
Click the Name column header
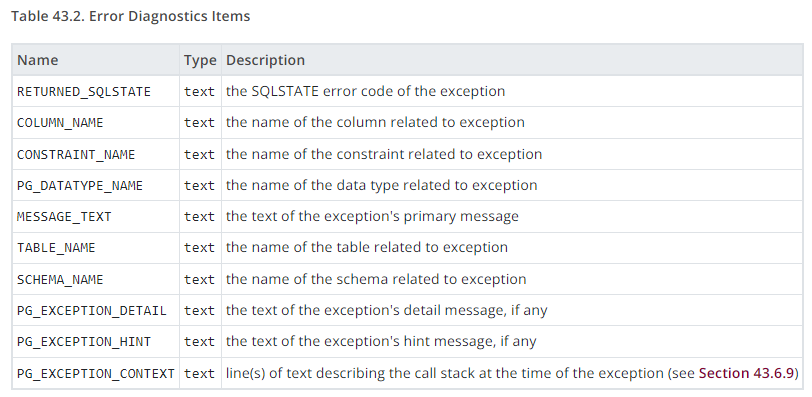click(x=38, y=60)
